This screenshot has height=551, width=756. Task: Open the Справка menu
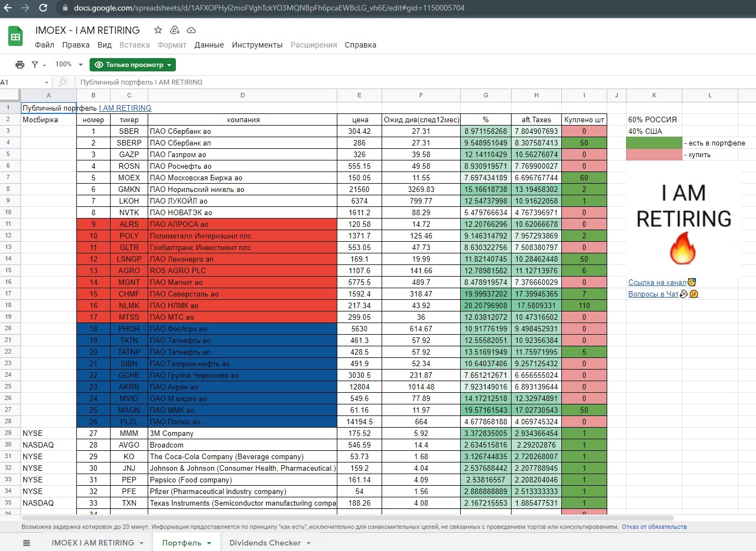pos(361,45)
